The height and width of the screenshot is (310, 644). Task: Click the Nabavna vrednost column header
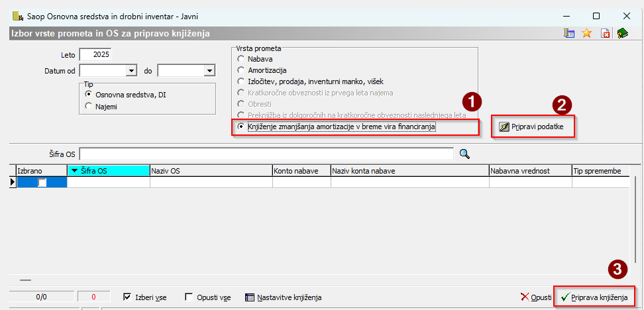[x=530, y=171]
